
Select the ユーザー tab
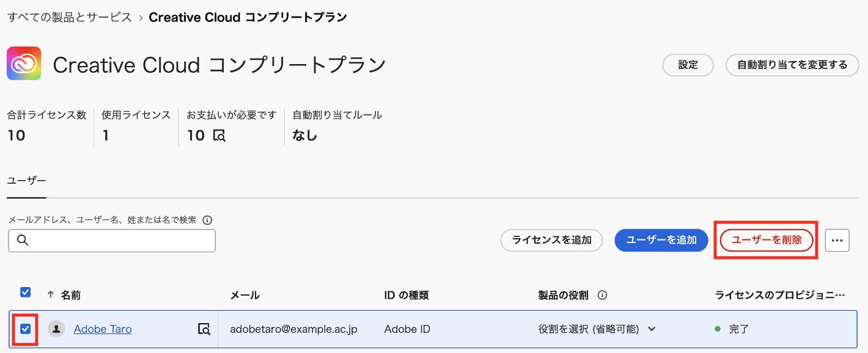(x=26, y=181)
